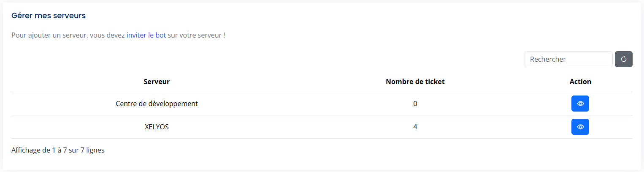Select the XELYOS server name
Image resolution: width=644 pixels, height=172 pixels.
click(x=157, y=127)
